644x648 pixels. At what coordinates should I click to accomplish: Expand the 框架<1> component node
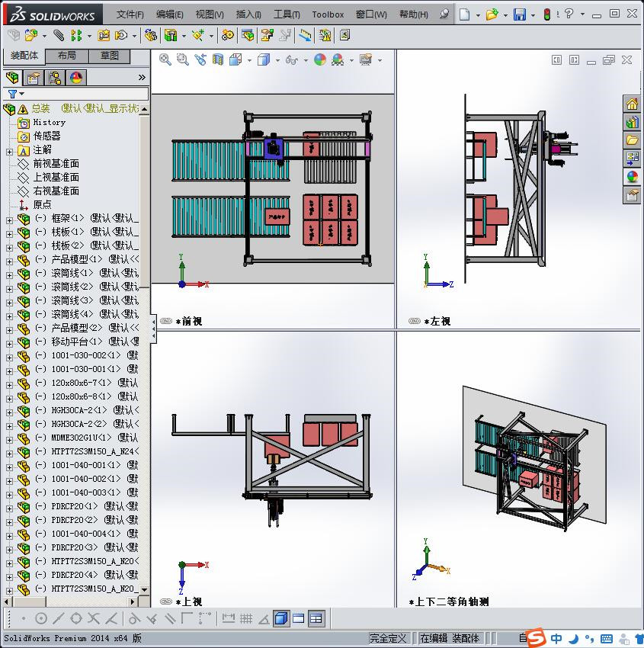[x=9, y=220]
